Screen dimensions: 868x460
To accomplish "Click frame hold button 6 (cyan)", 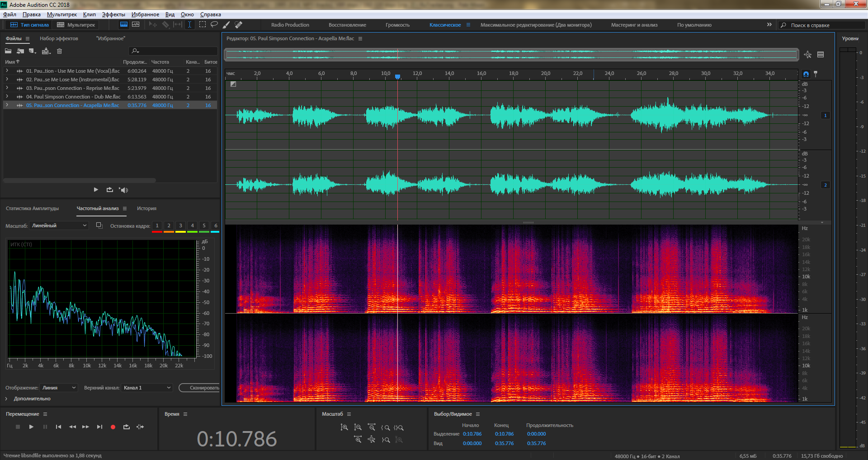I will 216,225.
